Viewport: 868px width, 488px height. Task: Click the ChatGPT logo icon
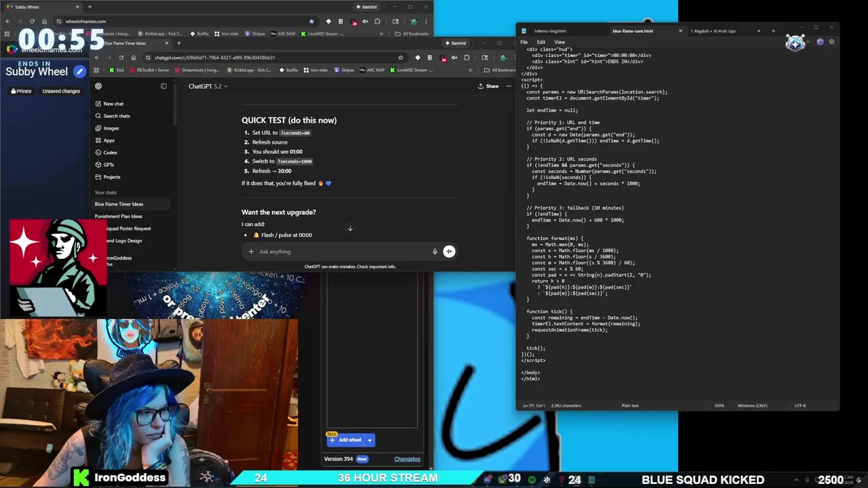pos(98,86)
